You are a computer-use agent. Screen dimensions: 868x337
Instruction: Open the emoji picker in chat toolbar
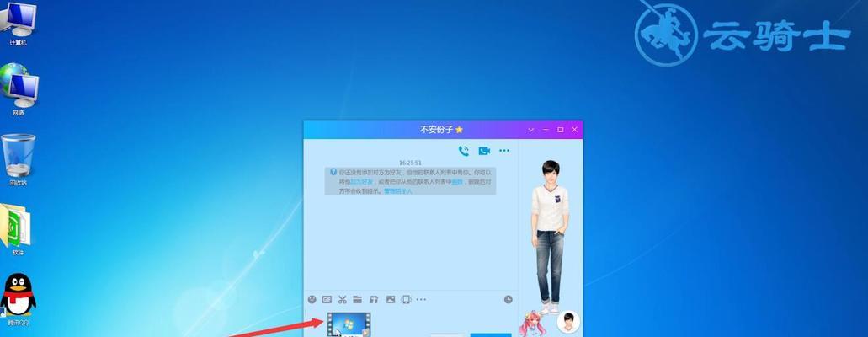(312, 299)
